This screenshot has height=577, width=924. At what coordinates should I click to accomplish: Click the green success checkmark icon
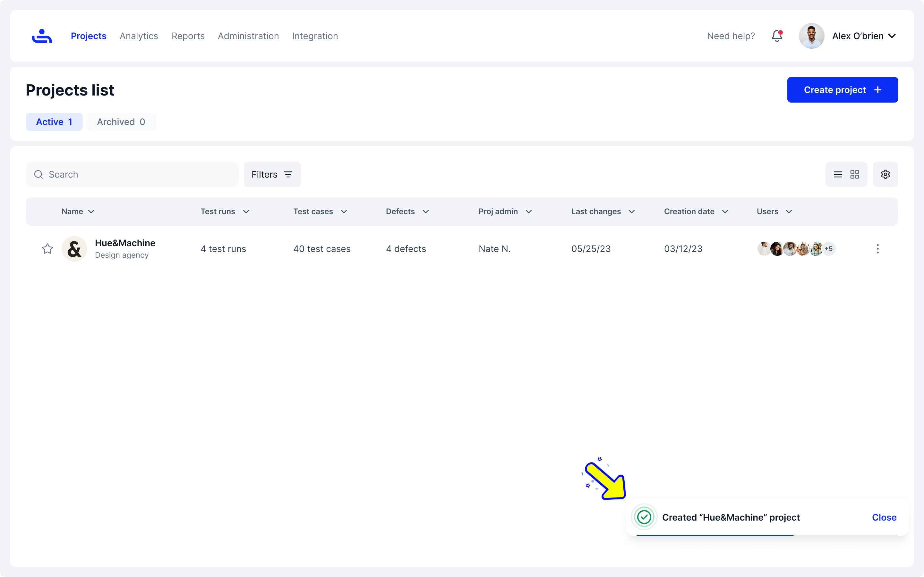[644, 517]
